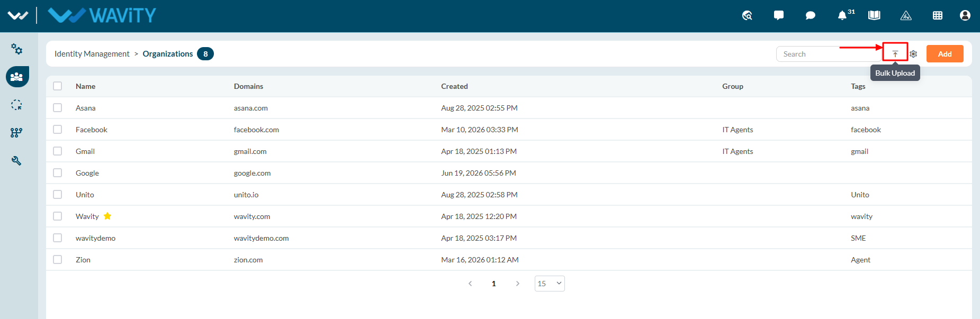Open the column settings gear icon
Image resolution: width=980 pixels, height=319 pixels.
(x=913, y=54)
